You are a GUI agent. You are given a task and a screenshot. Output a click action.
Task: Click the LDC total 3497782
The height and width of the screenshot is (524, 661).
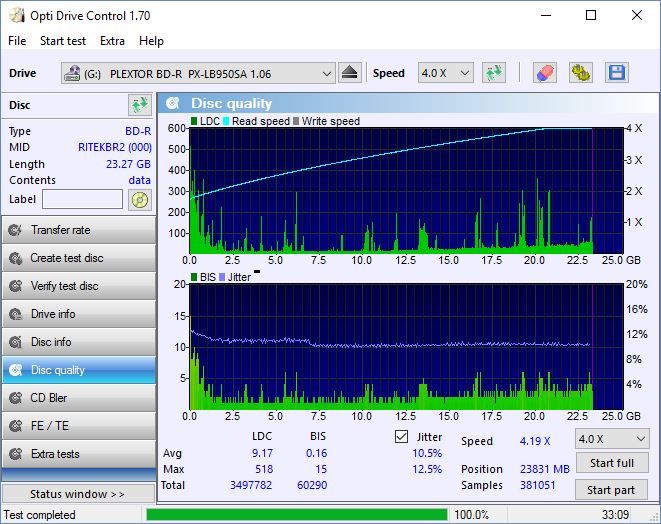(x=251, y=485)
